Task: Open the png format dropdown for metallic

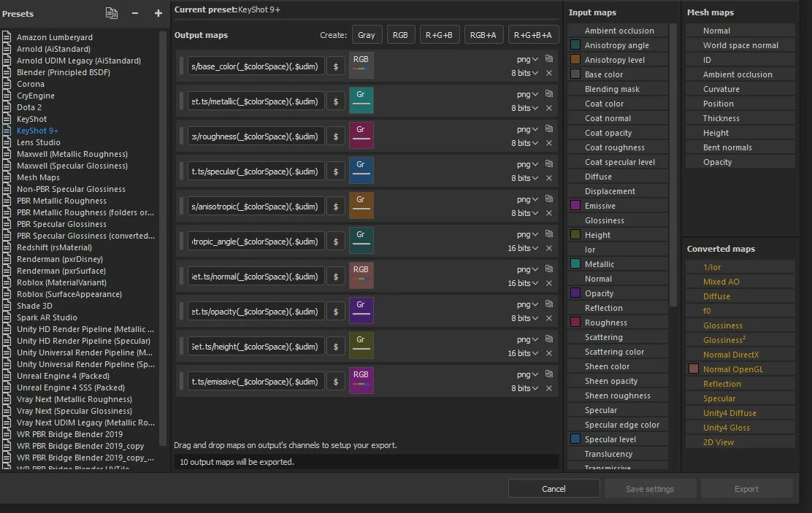Action: click(527, 94)
